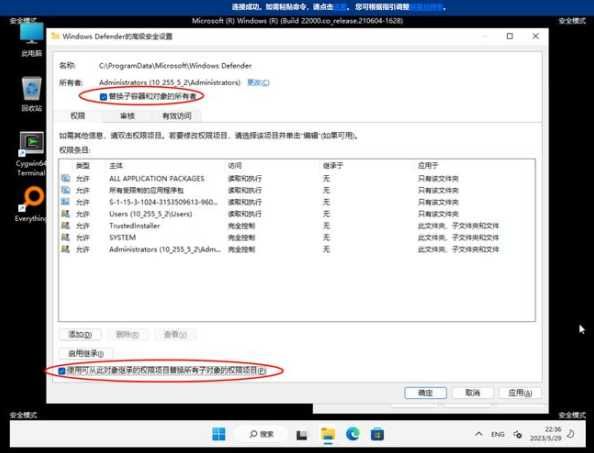Image resolution: width=594 pixels, height=453 pixels.
Task: Click the taskbar search box (搜索)
Action: 261,434
